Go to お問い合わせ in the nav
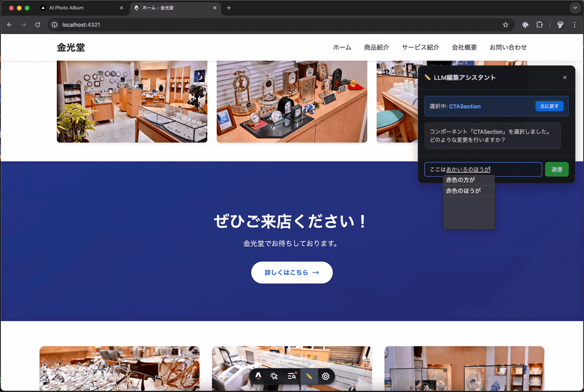Image resolution: width=584 pixels, height=392 pixels. (x=508, y=48)
